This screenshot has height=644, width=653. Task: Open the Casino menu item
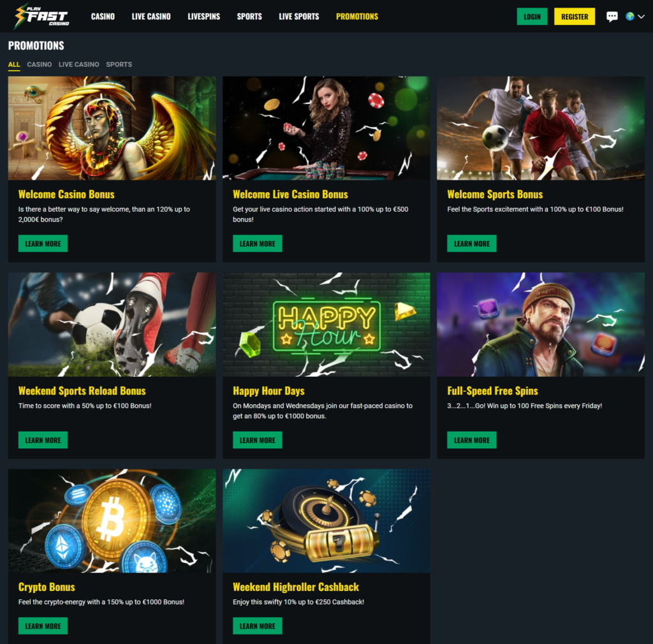[x=103, y=17]
